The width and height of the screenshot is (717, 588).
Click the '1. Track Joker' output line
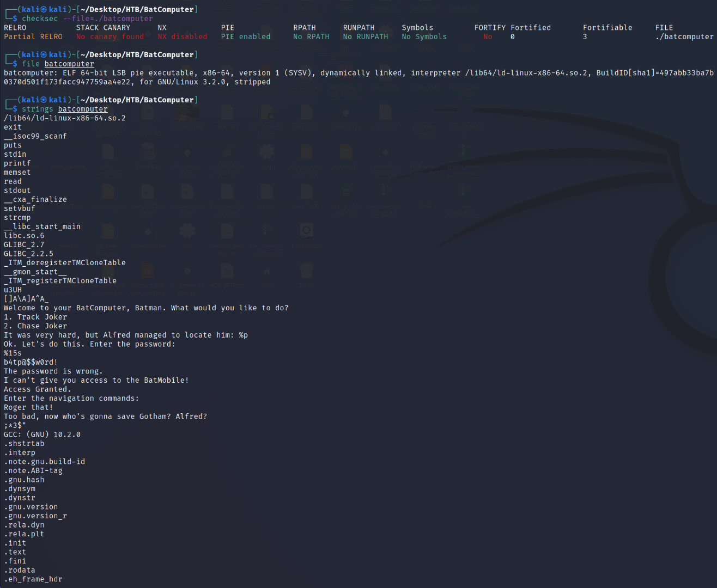tap(35, 317)
